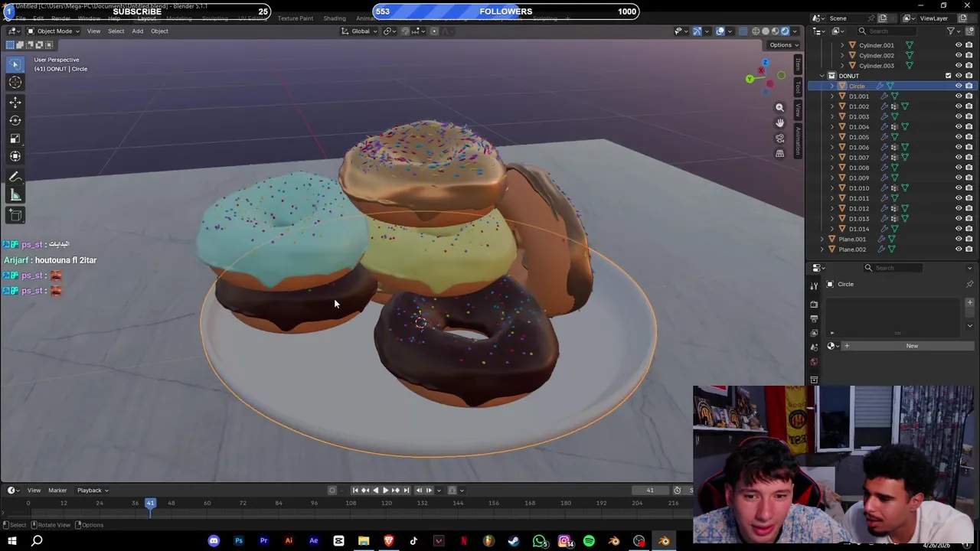
Task: Expand the Cylinder.001 object tree
Action: (843, 45)
